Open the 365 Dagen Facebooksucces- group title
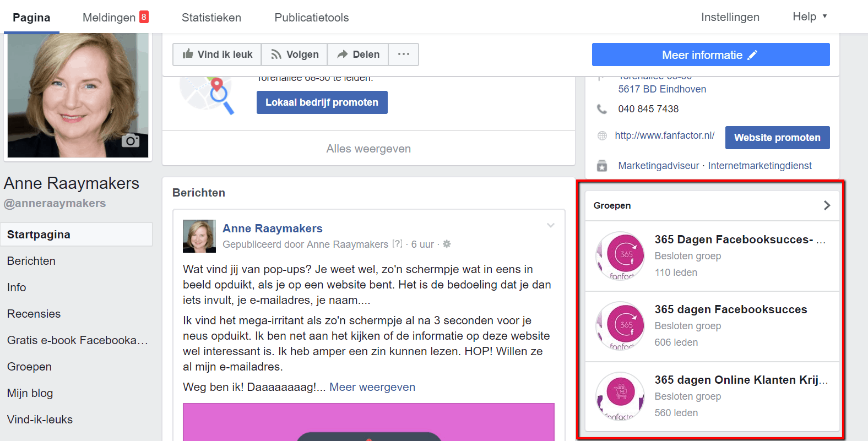The height and width of the screenshot is (441, 868). point(740,239)
